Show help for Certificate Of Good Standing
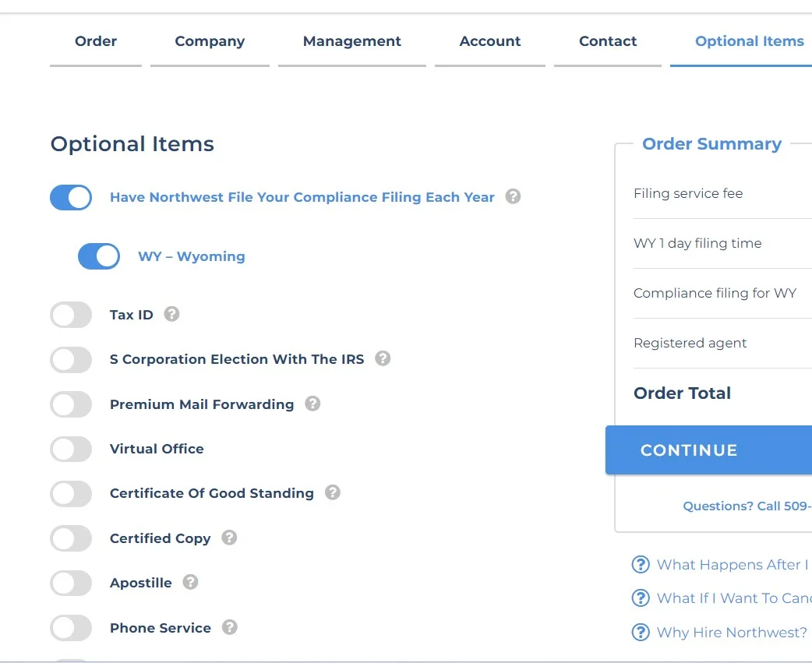The image size is (812, 663). (x=333, y=493)
